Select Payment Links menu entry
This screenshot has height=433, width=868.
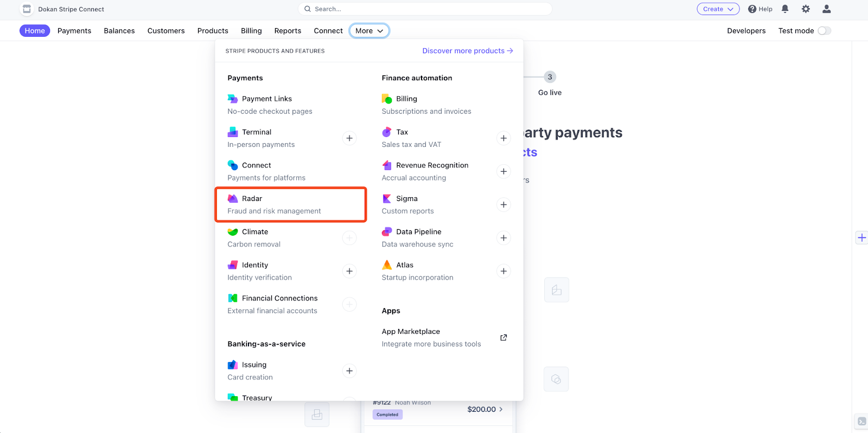[x=291, y=105]
